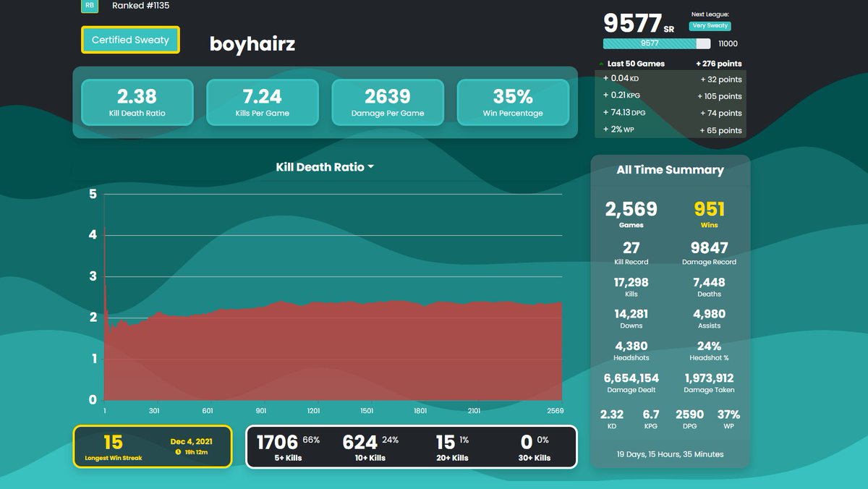The image size is (868, 489).
Task: Click the 2,569 Games stat
Action: tap(631, 213)
